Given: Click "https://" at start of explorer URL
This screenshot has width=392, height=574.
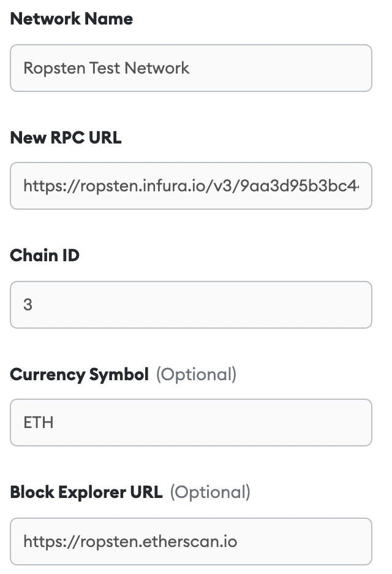Looking at the screenshot, I should (47, 541).
